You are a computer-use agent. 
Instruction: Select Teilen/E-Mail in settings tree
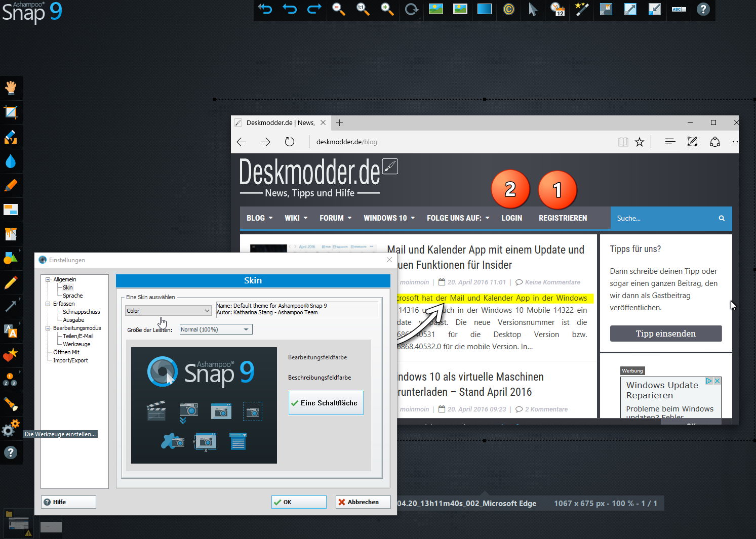[78, 336]
